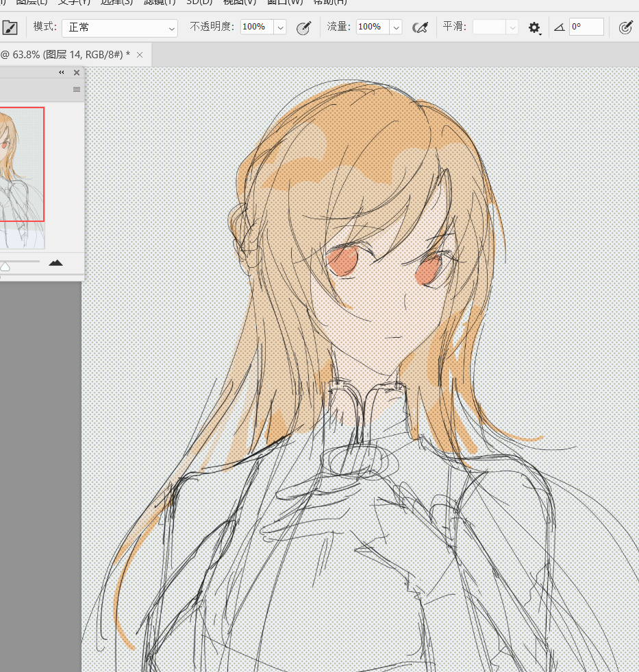The image size is (639, 672).
Task: Close the open document tab
Action: [140, 55]
